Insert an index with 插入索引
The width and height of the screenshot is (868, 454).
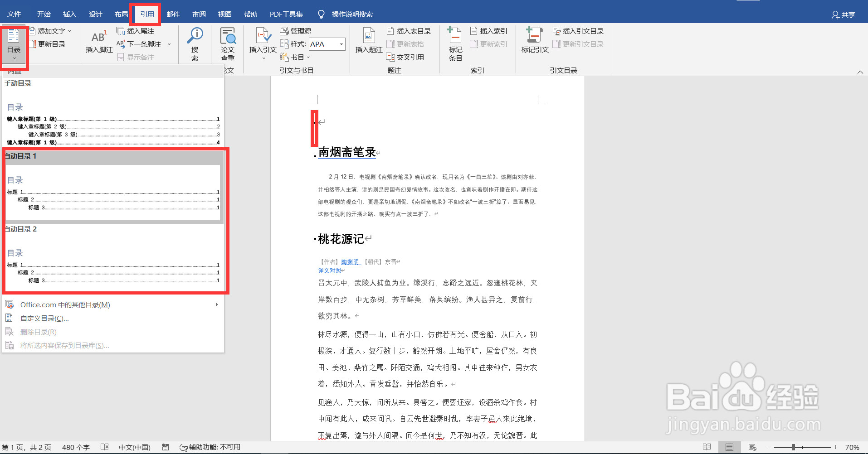pyautogui.click(x=489, y=31)
